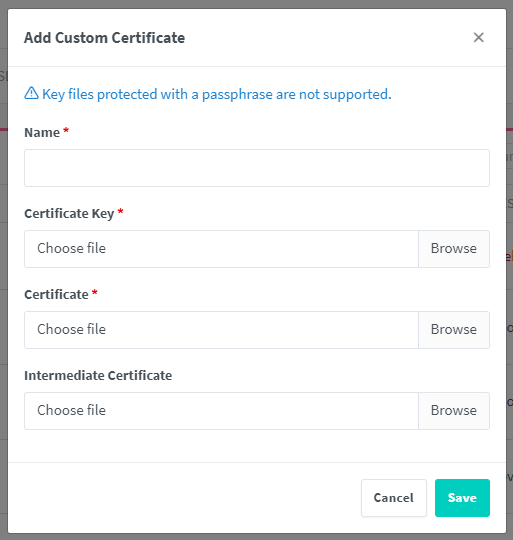Click the red asterisk beside Certificate Key
513x540 pixels.
coord(120,211)
